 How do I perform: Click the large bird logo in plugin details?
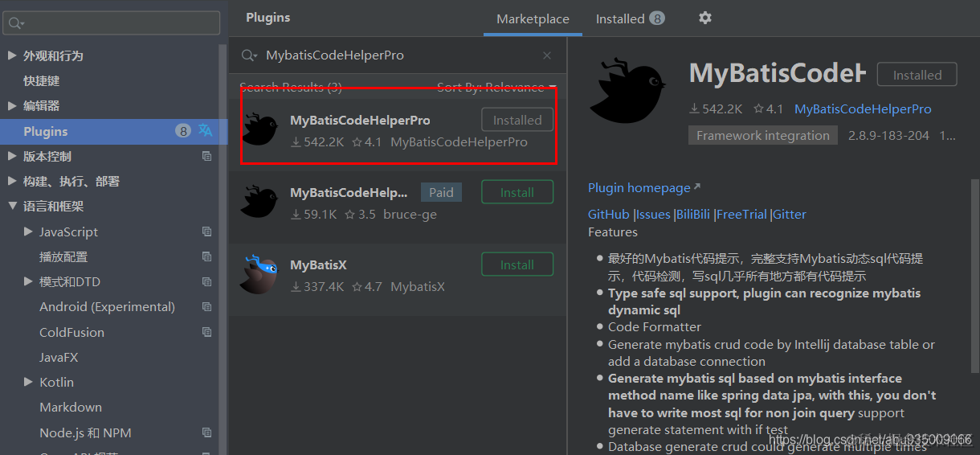click(x=628, y=90)
